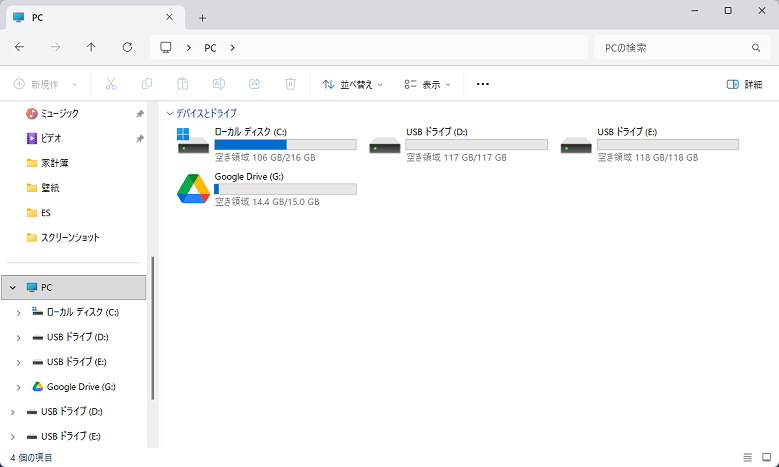
Task: Go forward with the right arrow button
Action: click(55, 47)
